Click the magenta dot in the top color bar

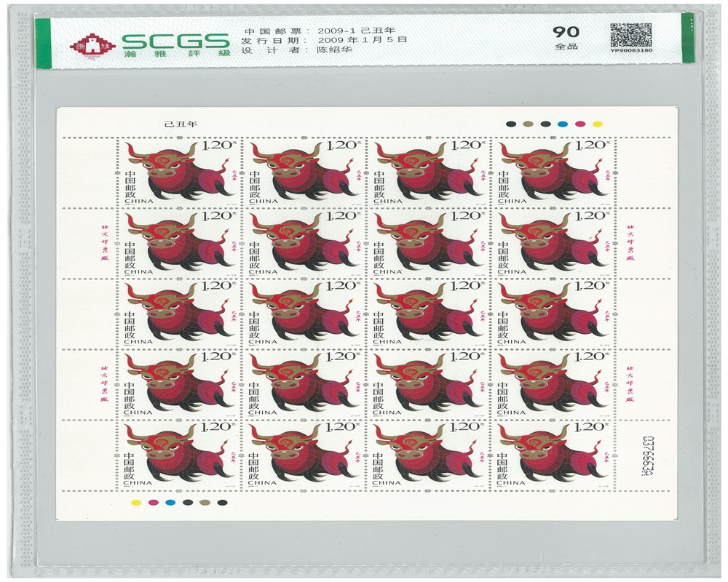[x=580, y=124]
